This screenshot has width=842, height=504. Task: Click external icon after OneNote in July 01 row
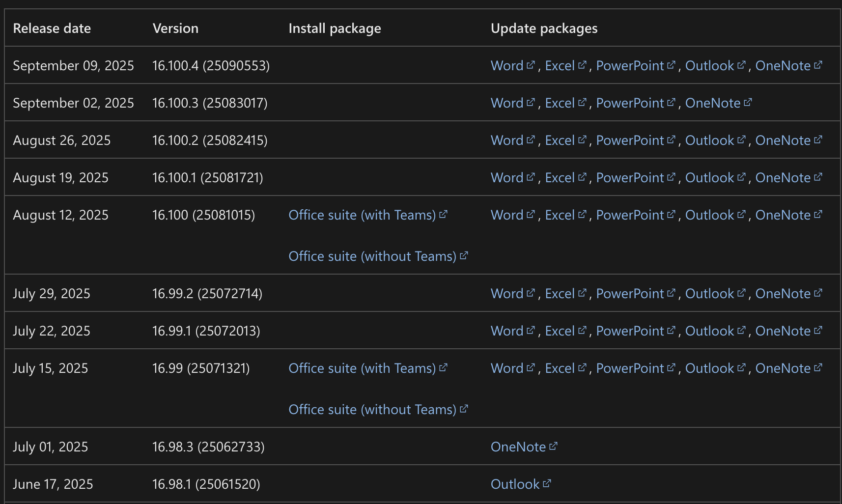pyautogui.click(x=553, y=446)
